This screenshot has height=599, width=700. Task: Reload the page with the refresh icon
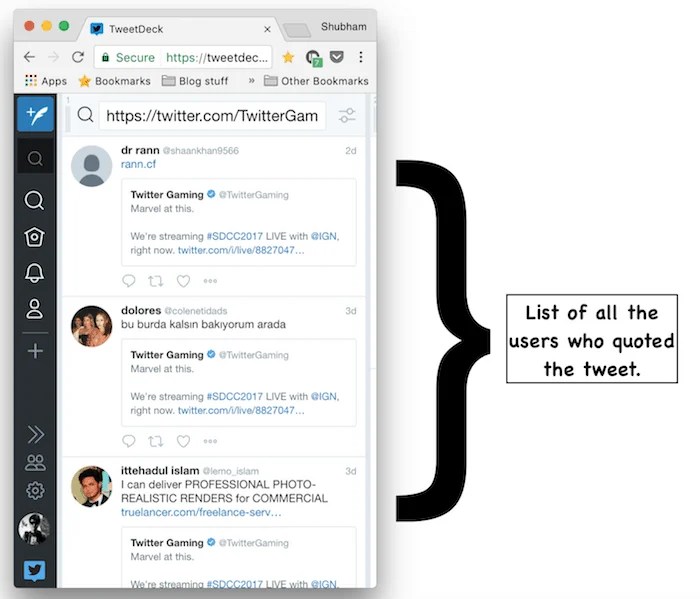tap(78, 57)
